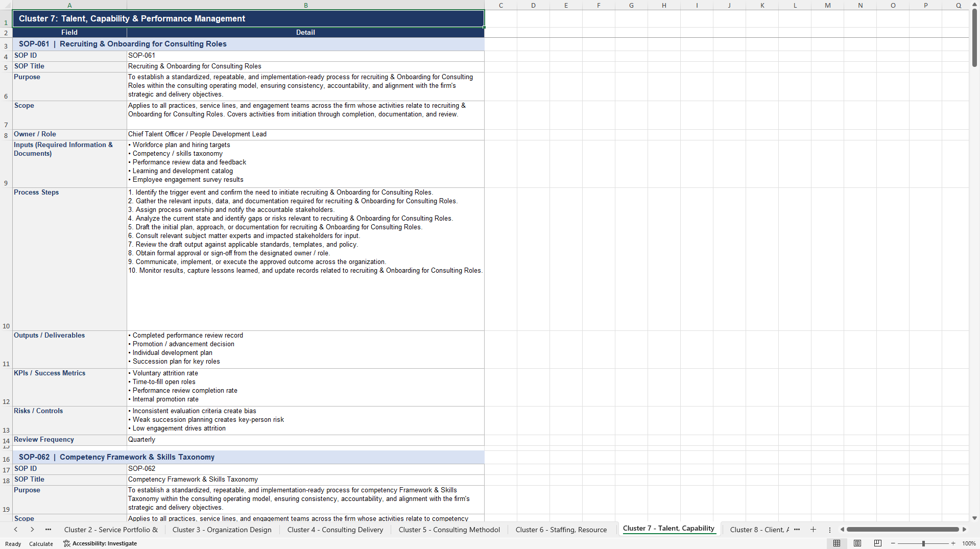The width and height of the screenshot is (980, 549).
Task: Click horizontal scrollbar left arrow
Action: point(842,530)
